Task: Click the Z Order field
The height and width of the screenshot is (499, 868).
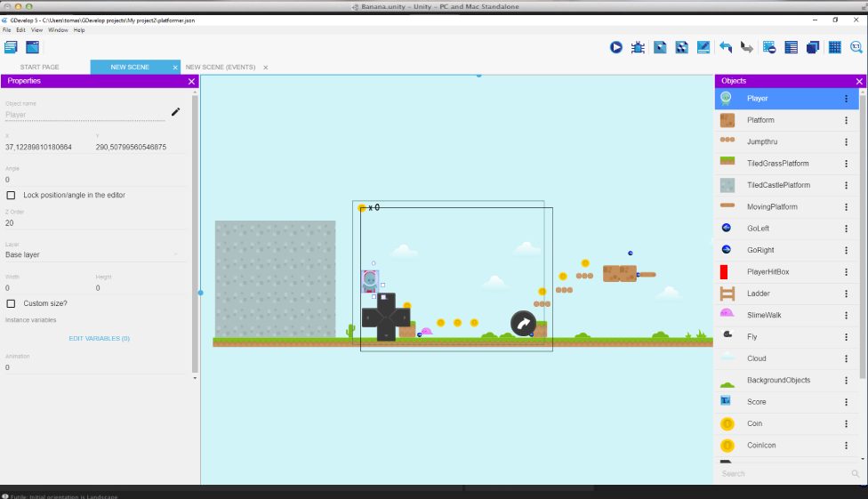Action: [92, 223]
